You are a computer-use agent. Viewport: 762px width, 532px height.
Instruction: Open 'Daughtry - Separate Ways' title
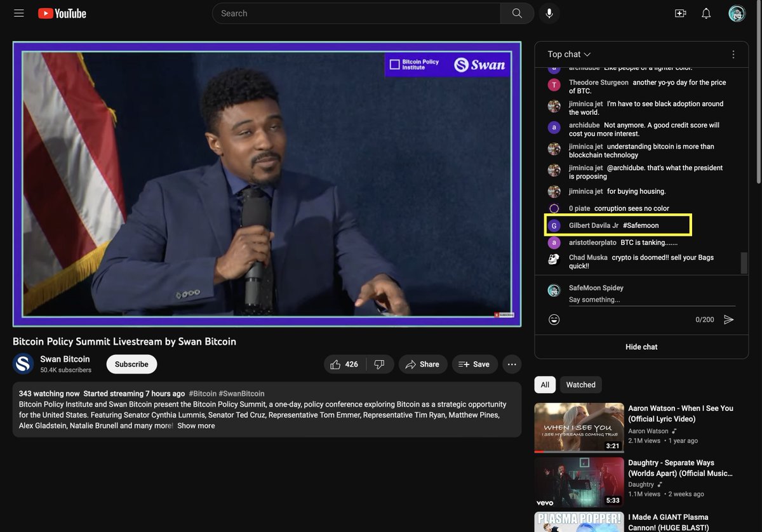coord(681,468)
